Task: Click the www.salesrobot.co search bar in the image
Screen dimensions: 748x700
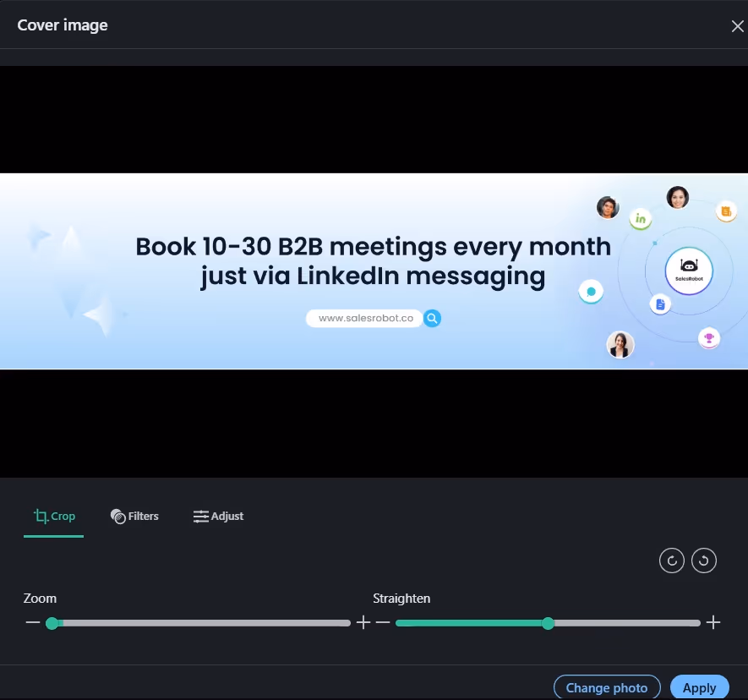Action: coord(364,318)
